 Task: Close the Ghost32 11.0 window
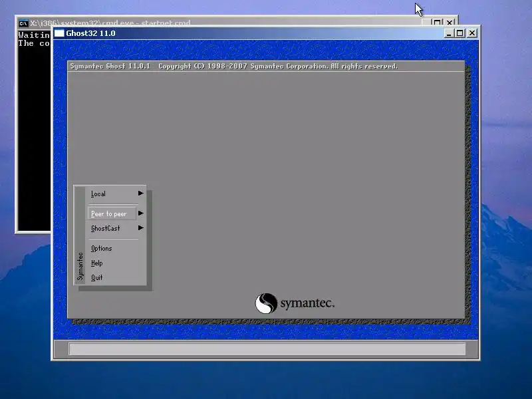(x=472, y=33)
